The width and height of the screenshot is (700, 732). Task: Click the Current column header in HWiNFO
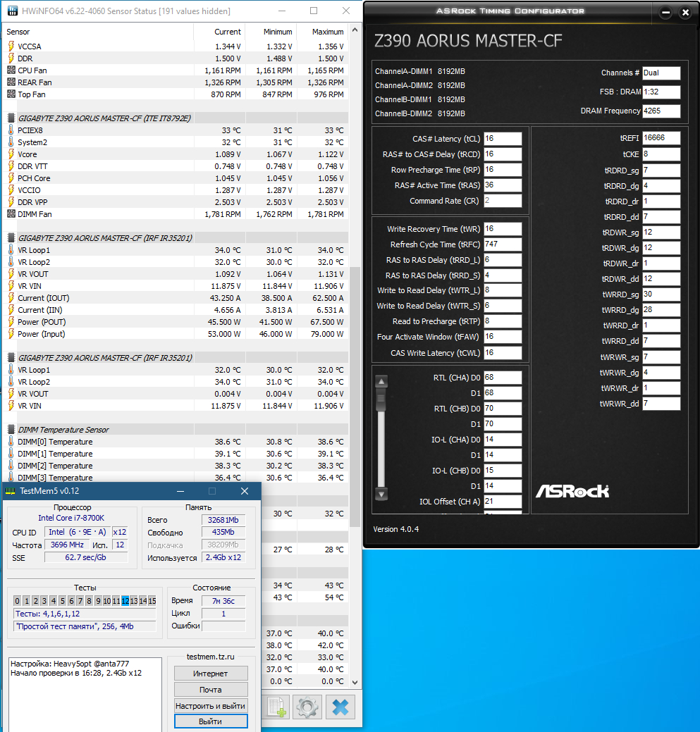219,32
